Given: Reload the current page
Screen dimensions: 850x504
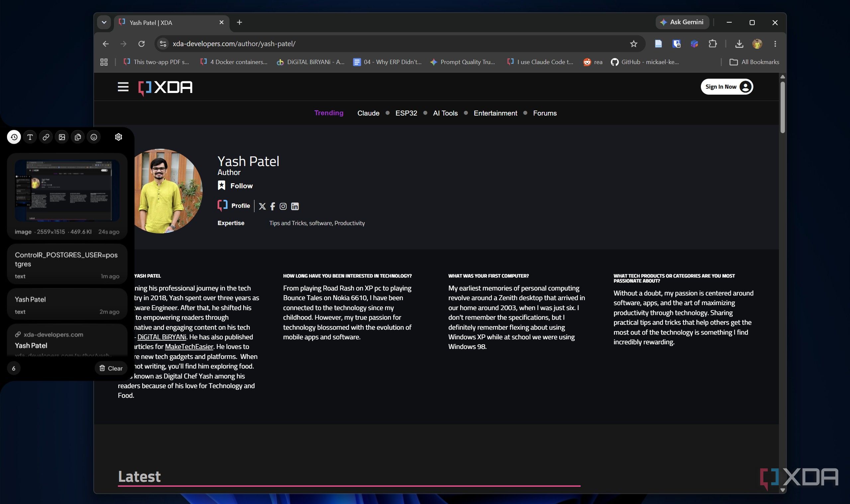Looking at the screenshot, I should coord(141,44).
